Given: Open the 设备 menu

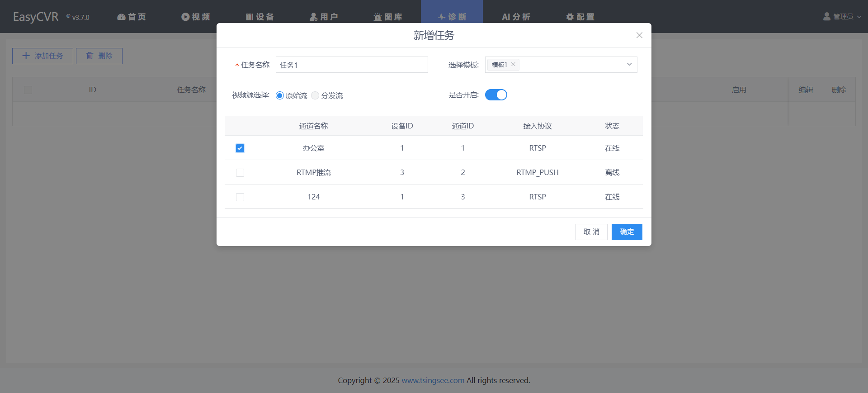Looking at the screenshot, I should (x=260, y=17).
